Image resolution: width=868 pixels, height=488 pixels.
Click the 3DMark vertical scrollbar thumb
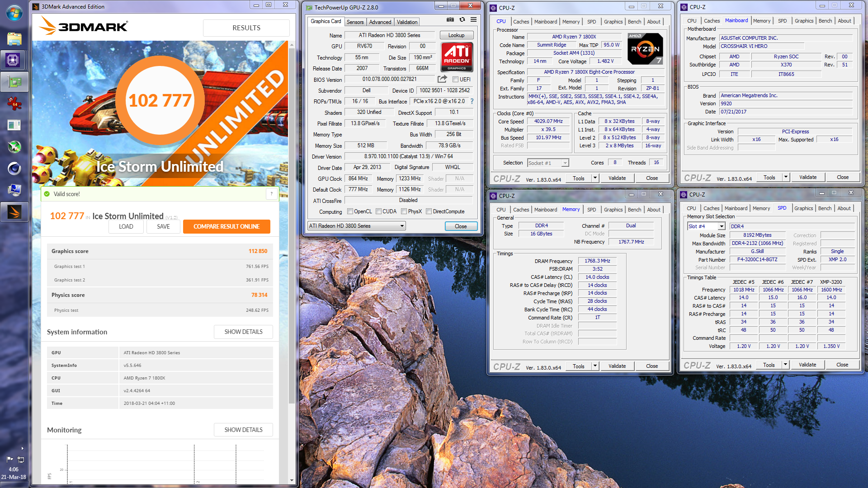292,226
